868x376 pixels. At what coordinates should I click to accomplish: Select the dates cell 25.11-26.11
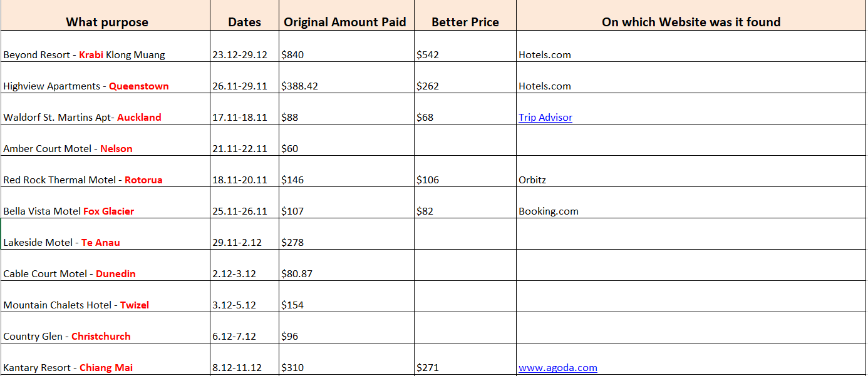pyautogui.click(x=244, y=203)
